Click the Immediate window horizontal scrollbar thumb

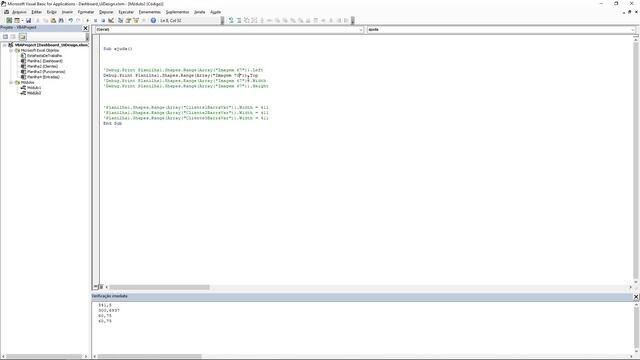149,356
